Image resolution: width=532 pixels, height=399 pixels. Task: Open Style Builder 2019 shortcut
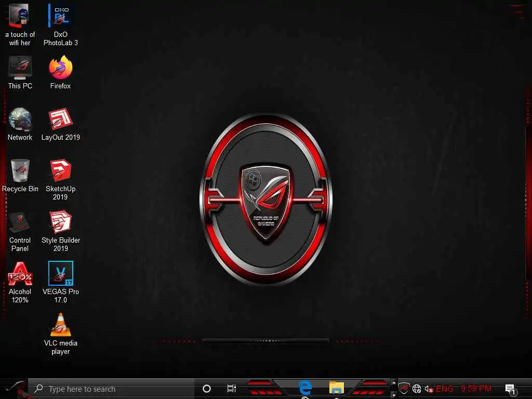click(60, 231)
